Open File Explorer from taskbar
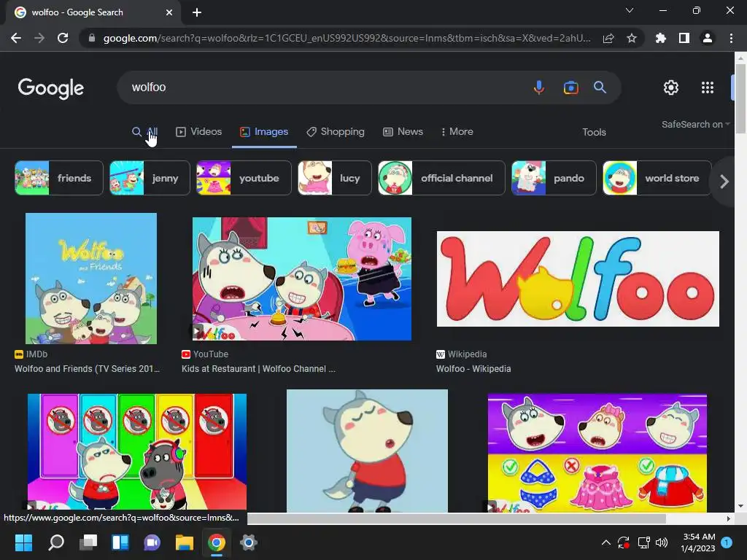The width and height of the screenshot is (747, 560). coord(185,542)
